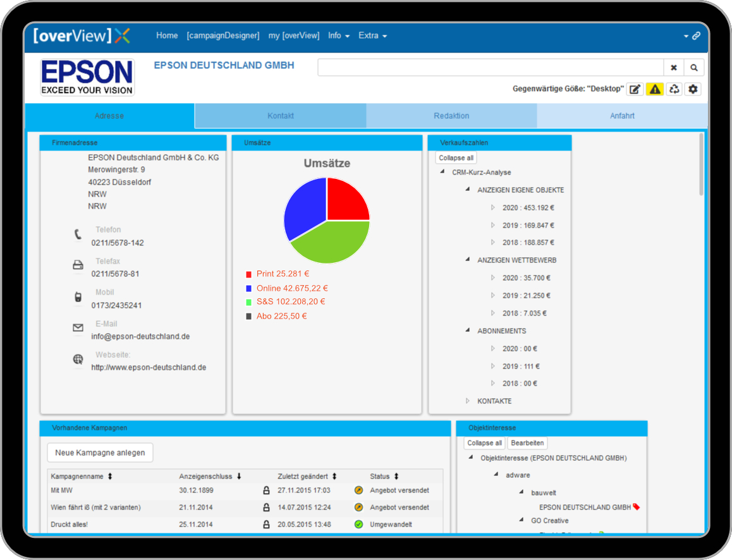Image resolution: width=732 pixels, height=560 pixels.
Task: Click the yellow warning triangle icon
Action: click(x=655, y=89)
